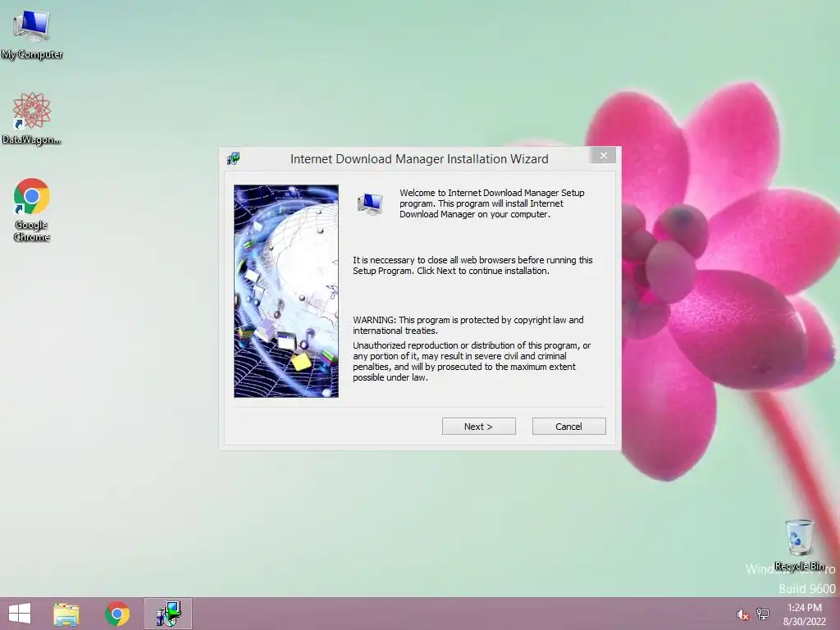Viewport: 840px width, 630px height.
Task: Click the 'WARNING: This program is protected' text
Action: (468, 325)
